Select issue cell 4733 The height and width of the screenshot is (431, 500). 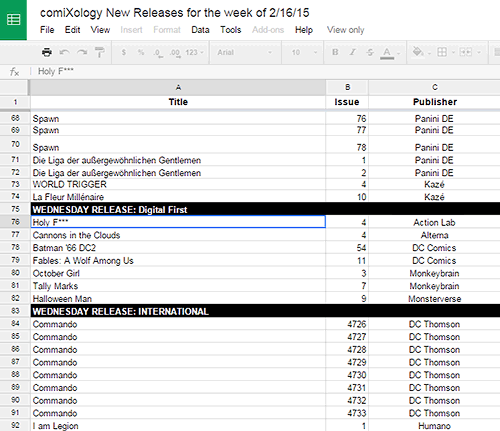click(347, 413)
